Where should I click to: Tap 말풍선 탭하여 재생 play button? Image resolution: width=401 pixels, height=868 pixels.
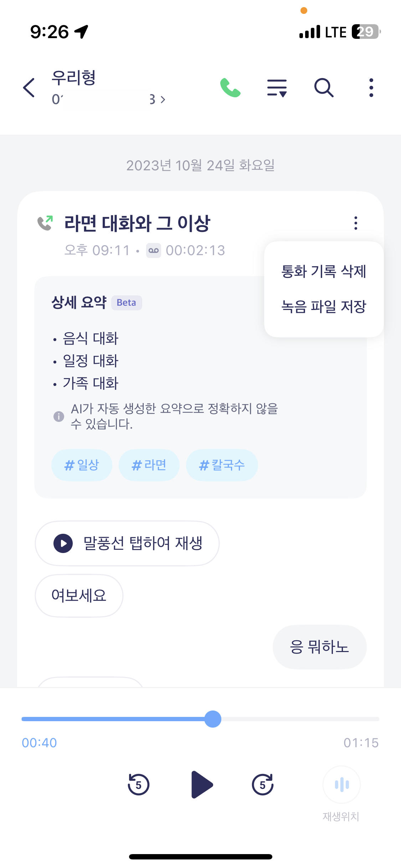pyautogui.click(x=127, y=543)
